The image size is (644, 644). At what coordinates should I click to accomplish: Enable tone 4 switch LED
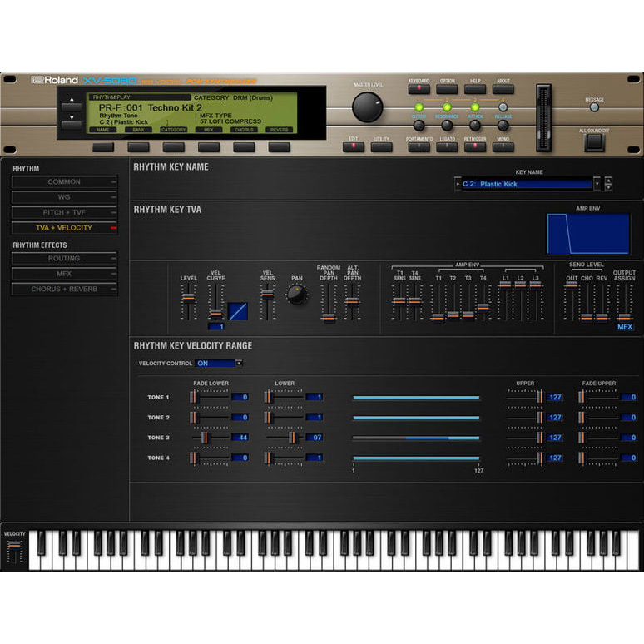(x=503, y=107)
